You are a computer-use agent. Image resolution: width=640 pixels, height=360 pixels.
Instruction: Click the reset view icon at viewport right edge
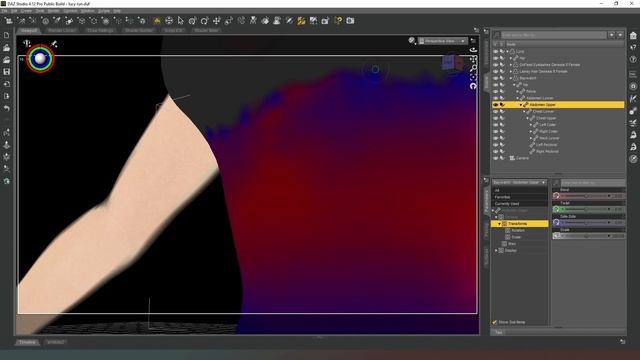click(473, 86)
